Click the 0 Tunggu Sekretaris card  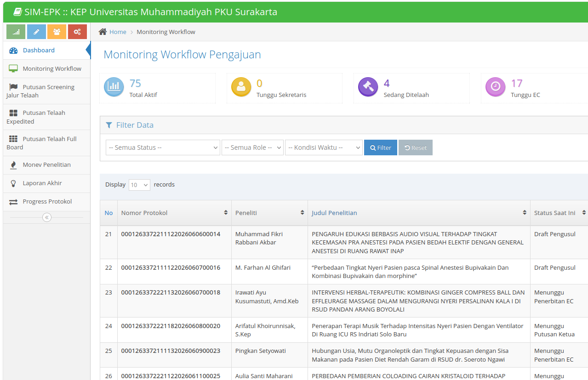[285, 88]
